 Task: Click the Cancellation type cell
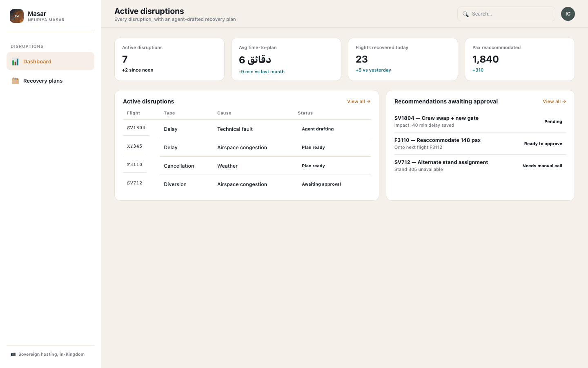(179, 166)
